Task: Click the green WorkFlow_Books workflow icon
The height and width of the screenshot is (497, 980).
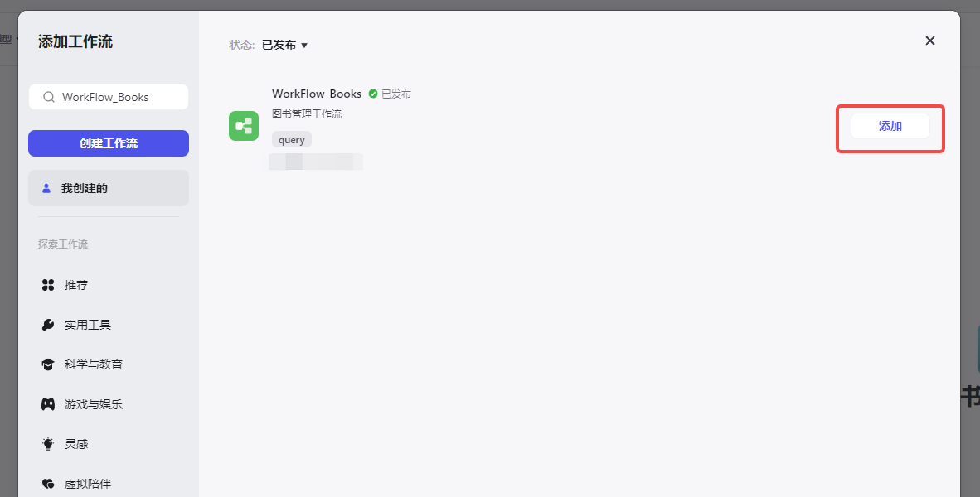Action: coord(244,126)
